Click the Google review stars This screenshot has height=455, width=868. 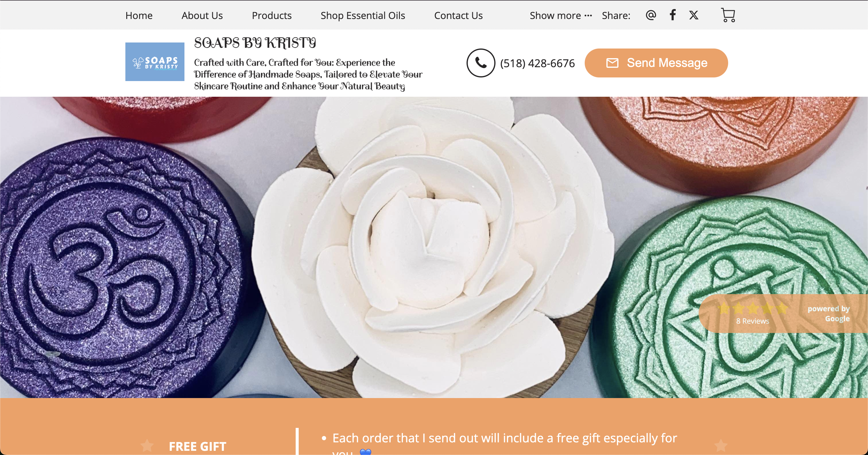(x=753, y=308)
